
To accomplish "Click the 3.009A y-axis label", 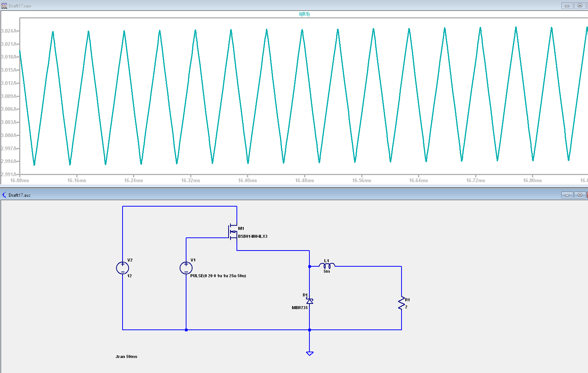I will [x=9, y=96].
